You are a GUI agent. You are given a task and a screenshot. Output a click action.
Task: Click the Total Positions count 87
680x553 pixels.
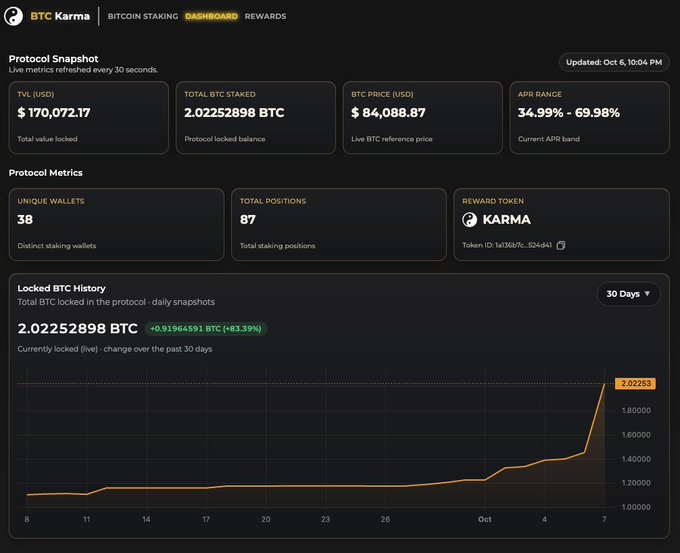click(248, 219)
